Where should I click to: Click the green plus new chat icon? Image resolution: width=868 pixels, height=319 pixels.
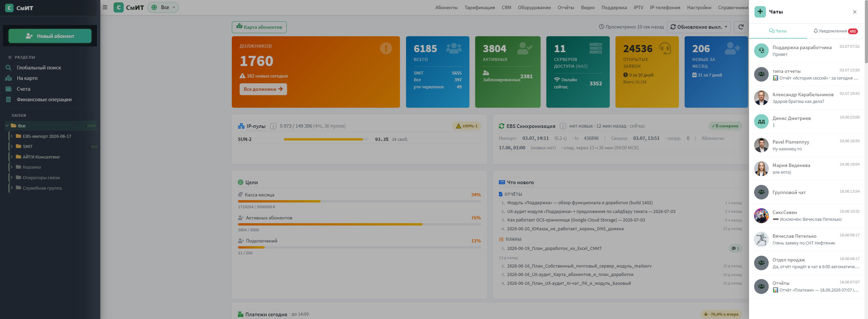760,12
